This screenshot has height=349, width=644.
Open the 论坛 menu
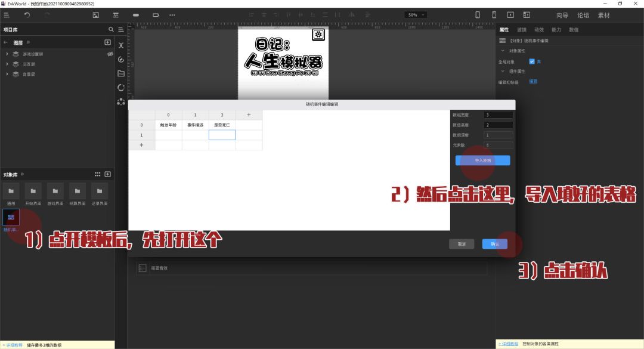pyautogui.click(x=583, y=15)
